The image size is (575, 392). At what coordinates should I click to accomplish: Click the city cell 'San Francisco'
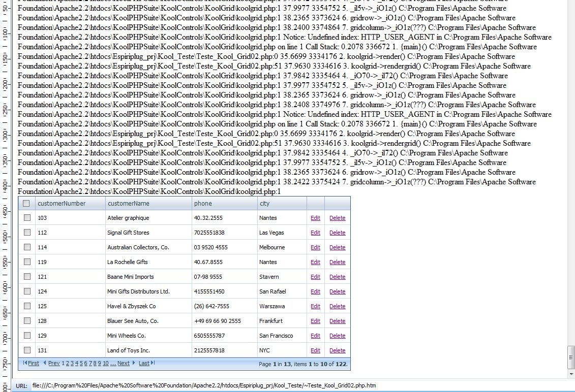point(276,336)
